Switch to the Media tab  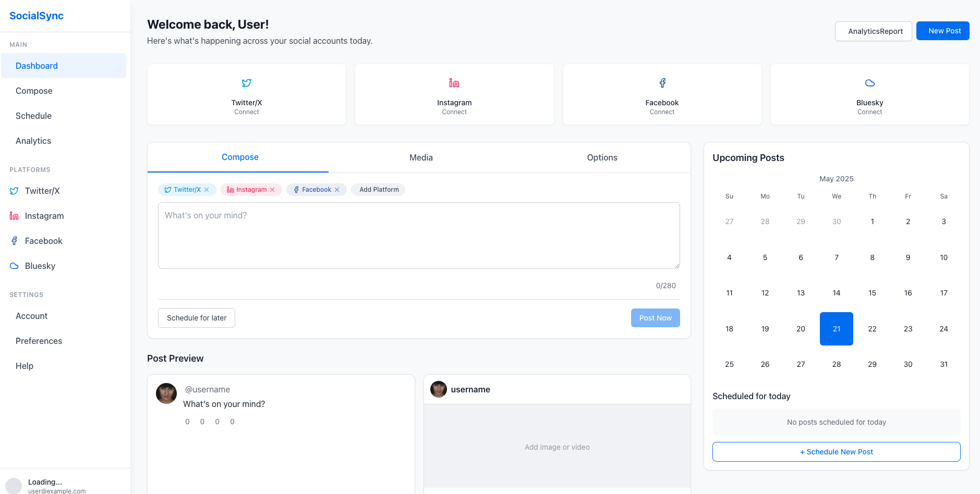(421, 157)
